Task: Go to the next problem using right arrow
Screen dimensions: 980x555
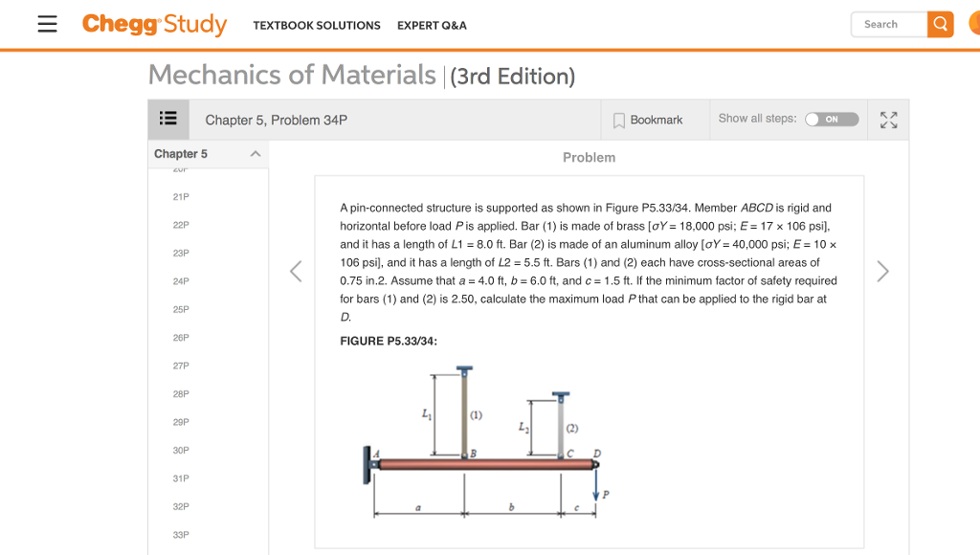Action: (882, 271)
